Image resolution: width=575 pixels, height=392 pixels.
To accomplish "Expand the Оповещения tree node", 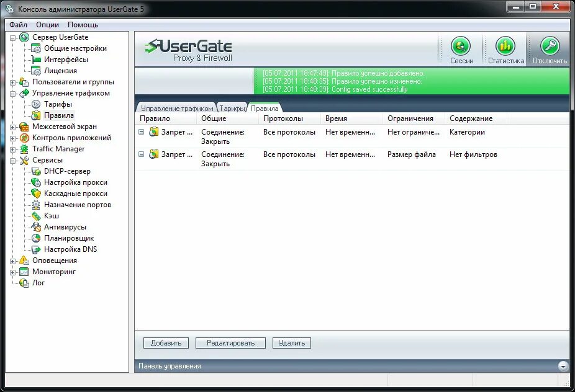I will (13, 261).
